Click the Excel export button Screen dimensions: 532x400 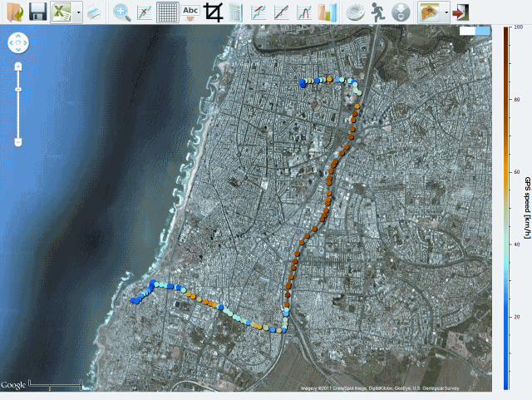(x=62, y=12)
